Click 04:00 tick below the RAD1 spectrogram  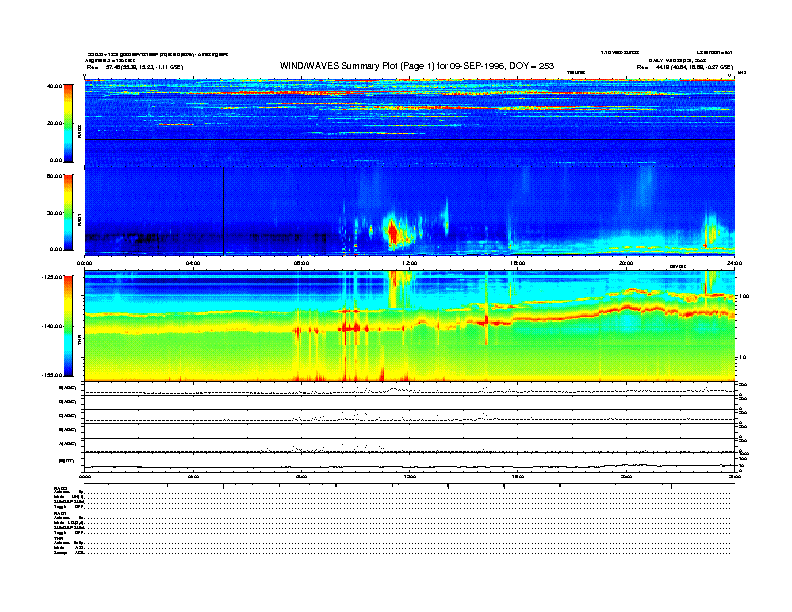pos(193,263)
